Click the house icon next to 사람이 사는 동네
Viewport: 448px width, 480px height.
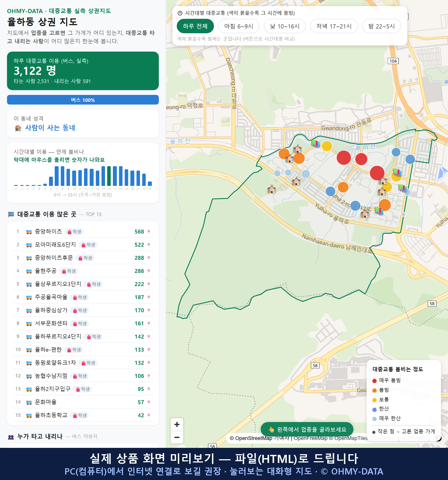tap(18, 128)
